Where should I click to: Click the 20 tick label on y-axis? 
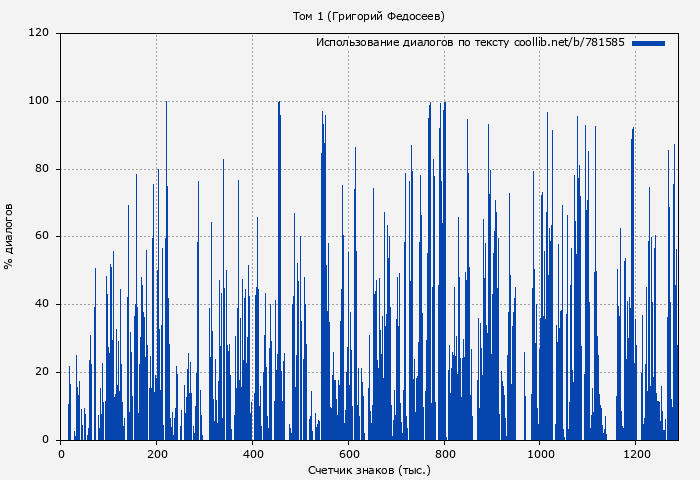(42, 372)
